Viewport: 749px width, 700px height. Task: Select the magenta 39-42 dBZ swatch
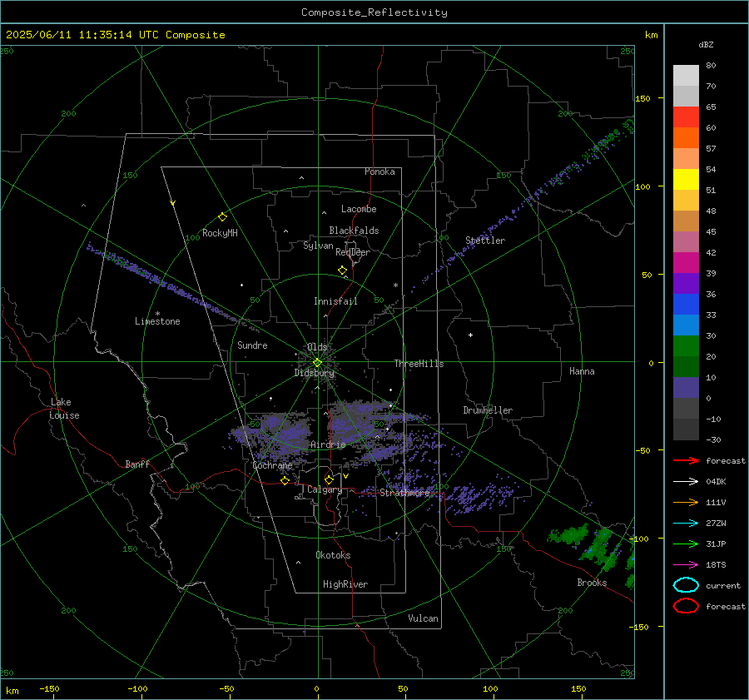click(686, 263)
